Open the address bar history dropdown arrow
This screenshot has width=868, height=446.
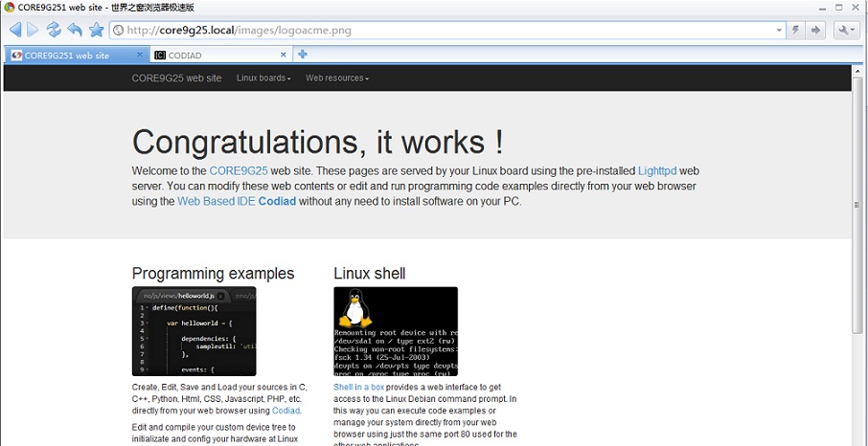(780, 31)
